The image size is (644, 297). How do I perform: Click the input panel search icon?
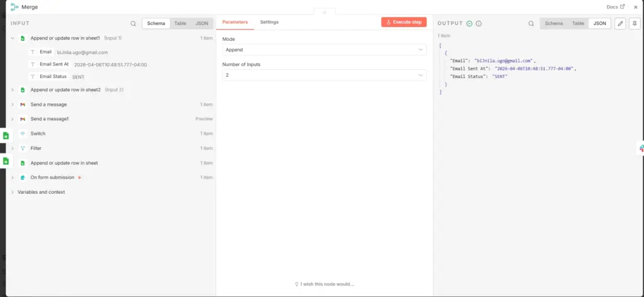tap(133, 23)
